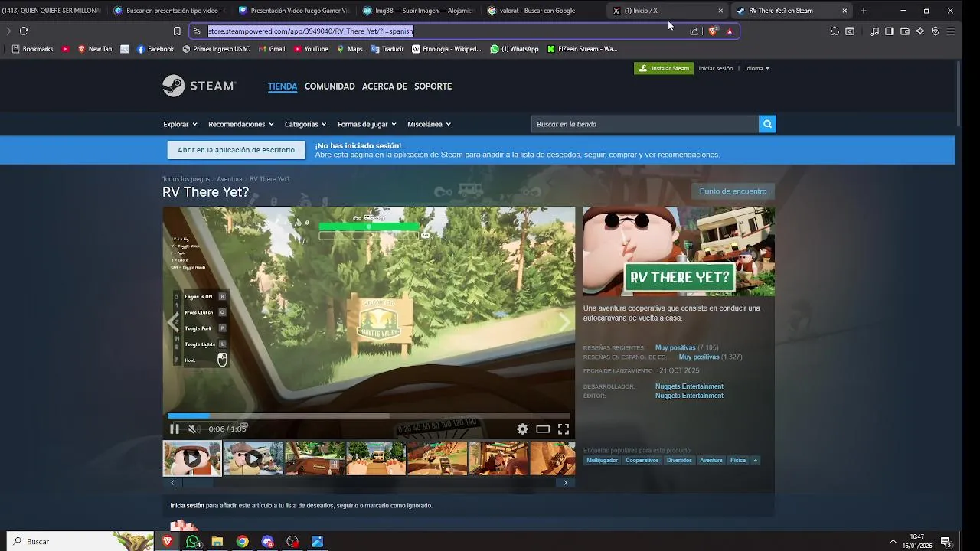Reload the page with the refresh icon
The image size is (980, 551).
(x=24, y=31)
